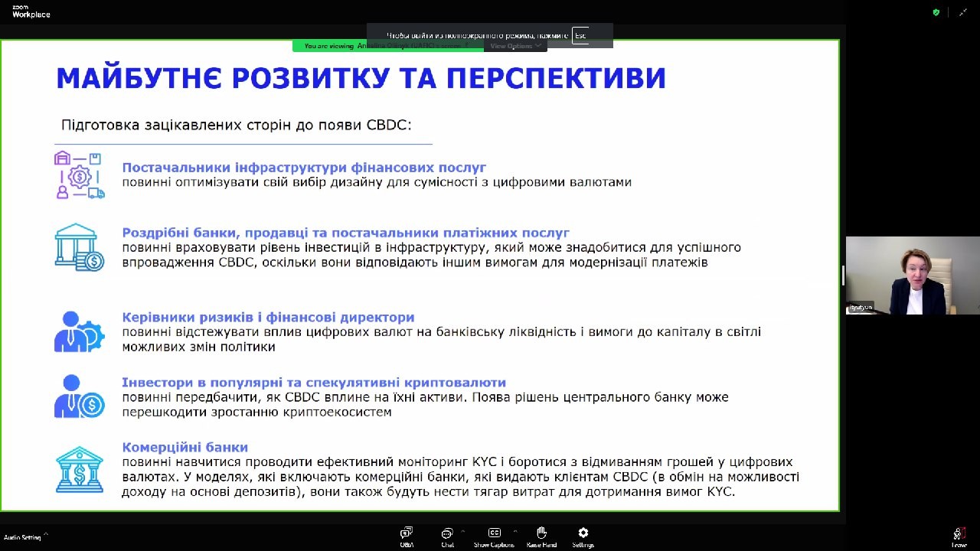
Task: Click the investors person-with-dollar icon
Action: [79, 396]
